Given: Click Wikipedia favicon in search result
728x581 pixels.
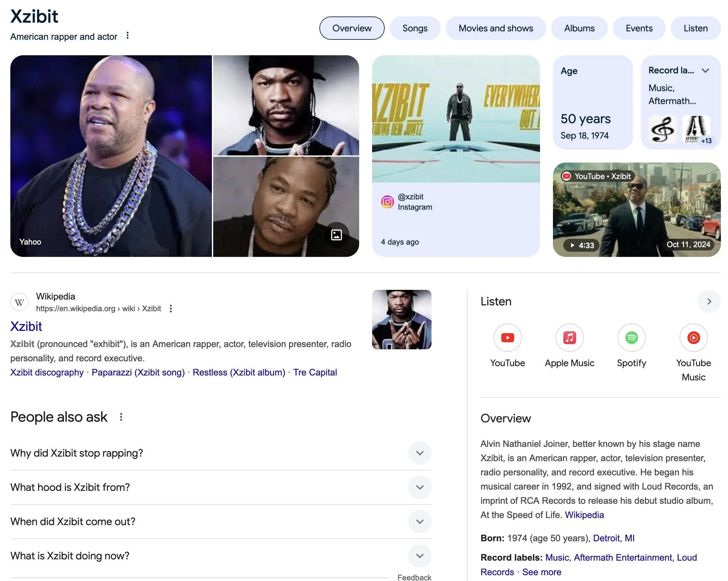Looking at the screenshot, I should [19, 302].
